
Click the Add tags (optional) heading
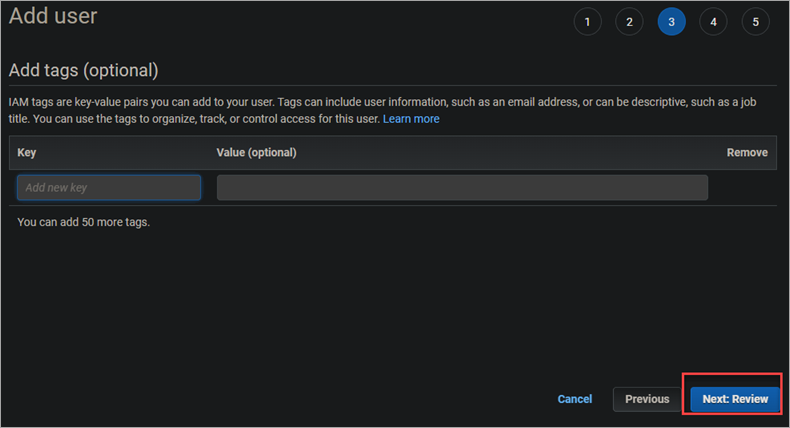click(x=84, y=70)
